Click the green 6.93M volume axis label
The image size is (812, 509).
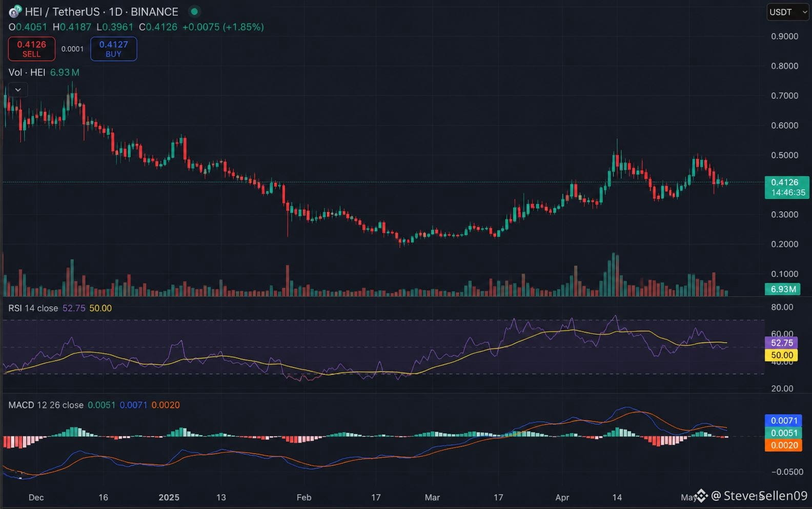point(783,289)
